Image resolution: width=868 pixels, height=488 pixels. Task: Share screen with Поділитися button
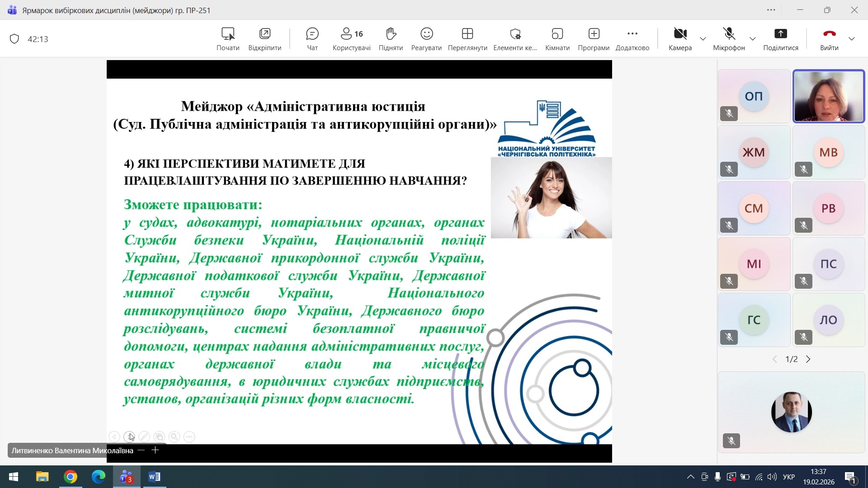pyautogui.click(x=780, y=38)
